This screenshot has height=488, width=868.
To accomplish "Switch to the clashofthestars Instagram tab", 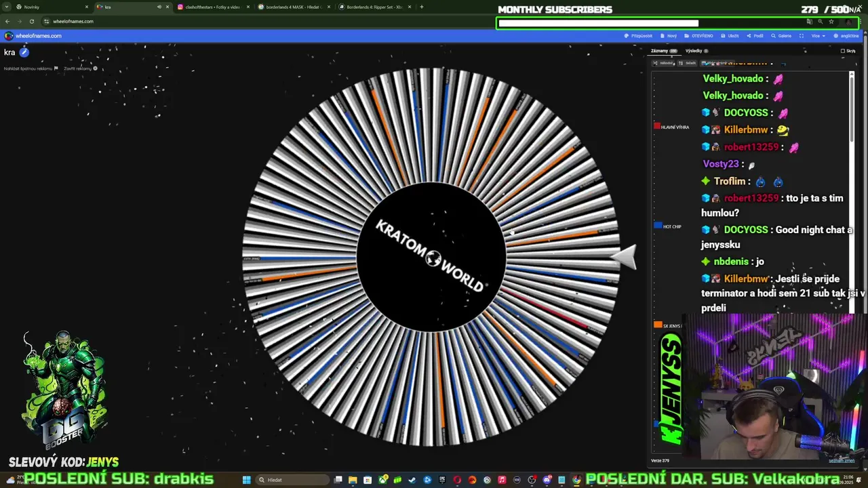I will coord(213,7).
